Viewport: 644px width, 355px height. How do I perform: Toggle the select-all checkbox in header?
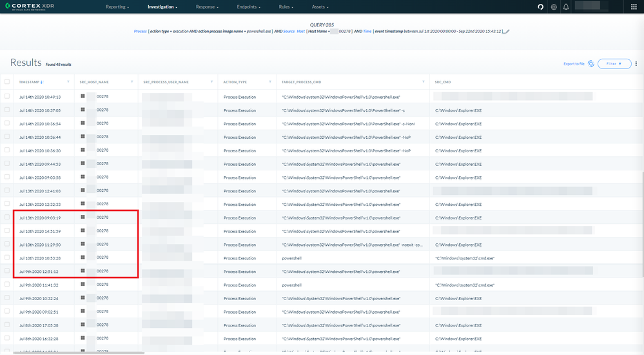coord(7,82)
